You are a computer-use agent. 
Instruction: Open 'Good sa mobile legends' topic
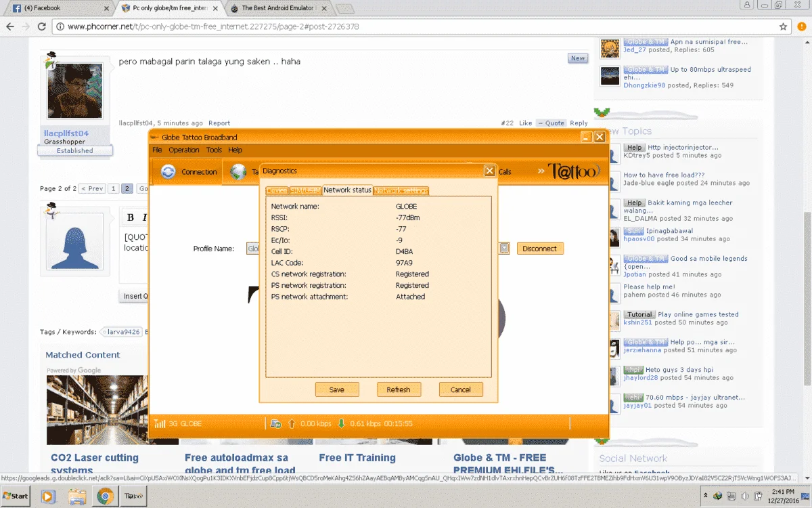(x=709, y=259)
